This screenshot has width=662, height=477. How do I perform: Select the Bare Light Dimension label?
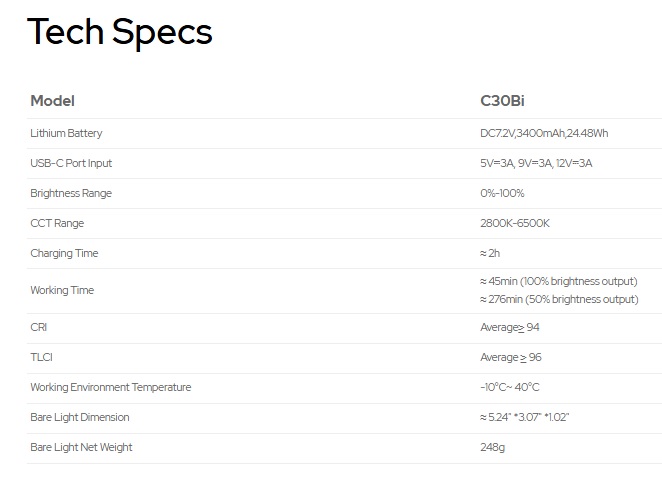(80, 417)
